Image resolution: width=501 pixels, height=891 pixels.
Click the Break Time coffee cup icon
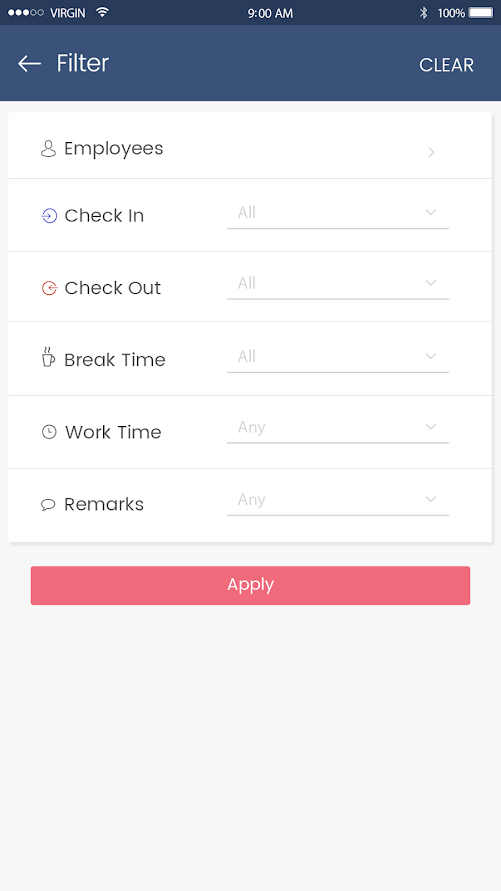pos(48,357)
